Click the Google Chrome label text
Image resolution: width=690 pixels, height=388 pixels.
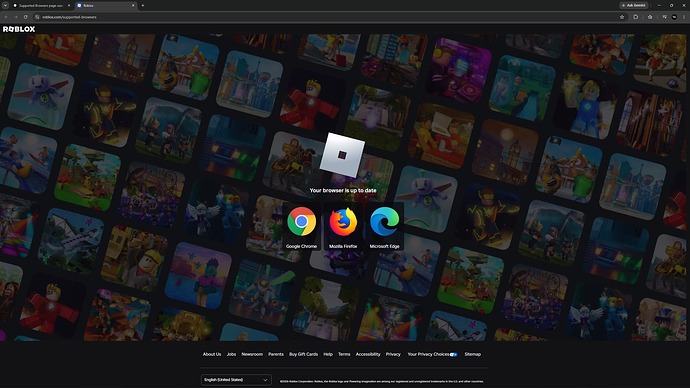[x=301, y=246]
